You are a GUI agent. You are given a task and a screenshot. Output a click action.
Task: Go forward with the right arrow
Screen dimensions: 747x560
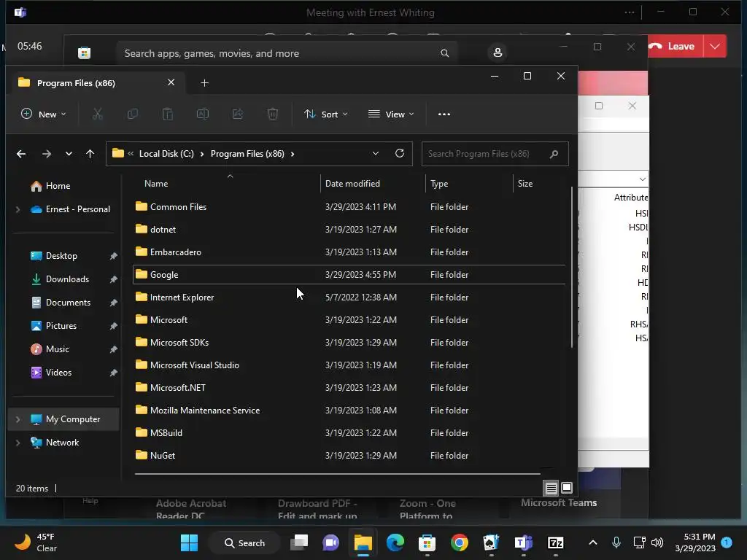pos(46,154)
